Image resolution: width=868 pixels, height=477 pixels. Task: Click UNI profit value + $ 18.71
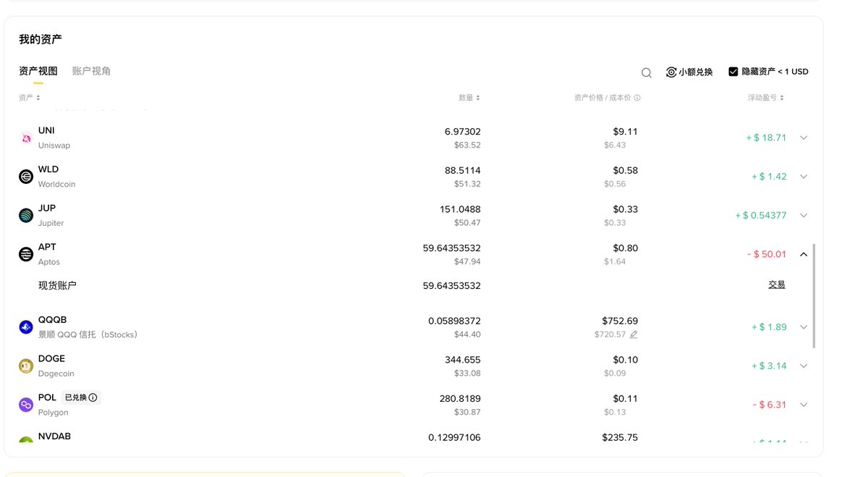(766, 138)
